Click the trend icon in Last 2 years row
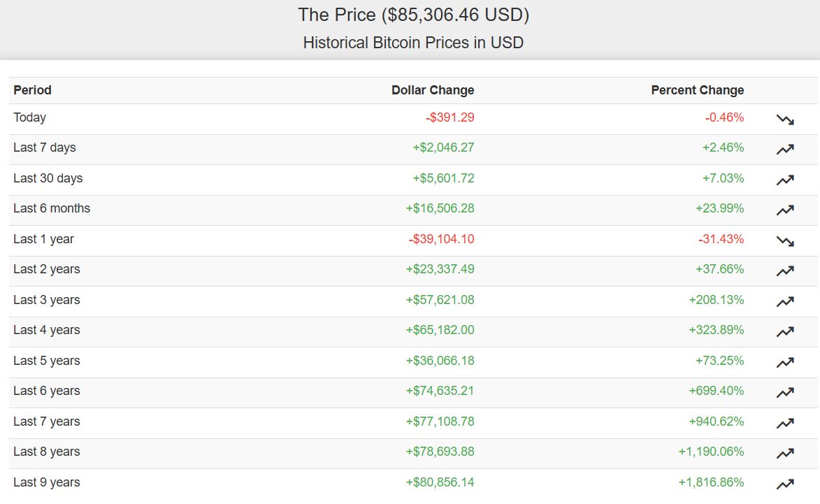This screenshot has width=820, height=504. coord(785,271)
